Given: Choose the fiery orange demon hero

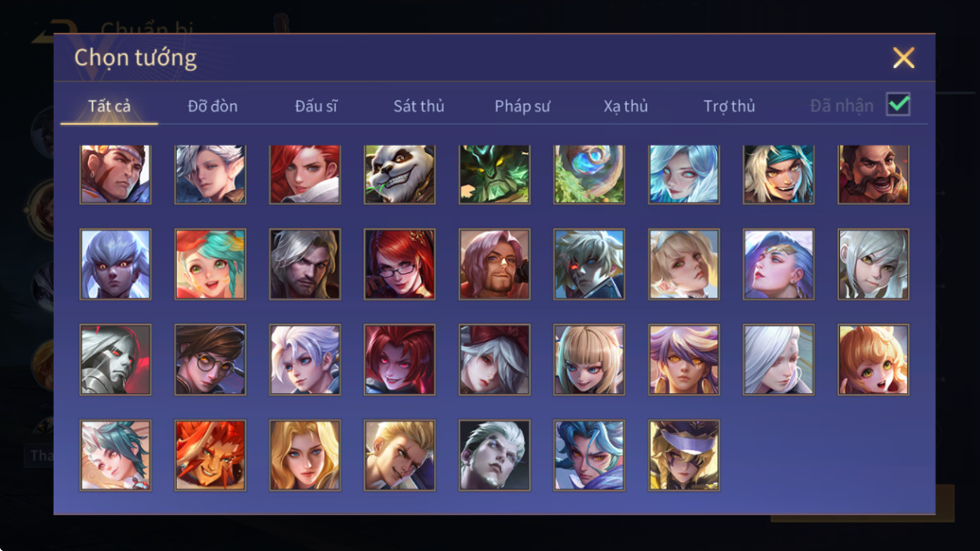Looking at the screenshot, I should pyautogui.click(x=210, y=455).
